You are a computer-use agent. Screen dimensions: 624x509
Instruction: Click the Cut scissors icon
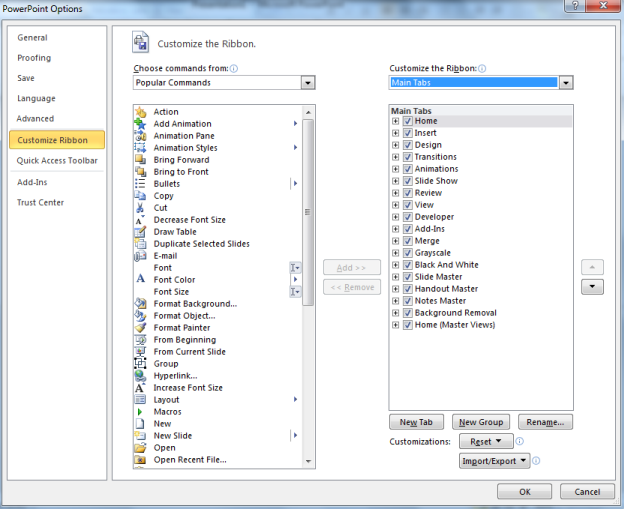(x=140, y=207)
